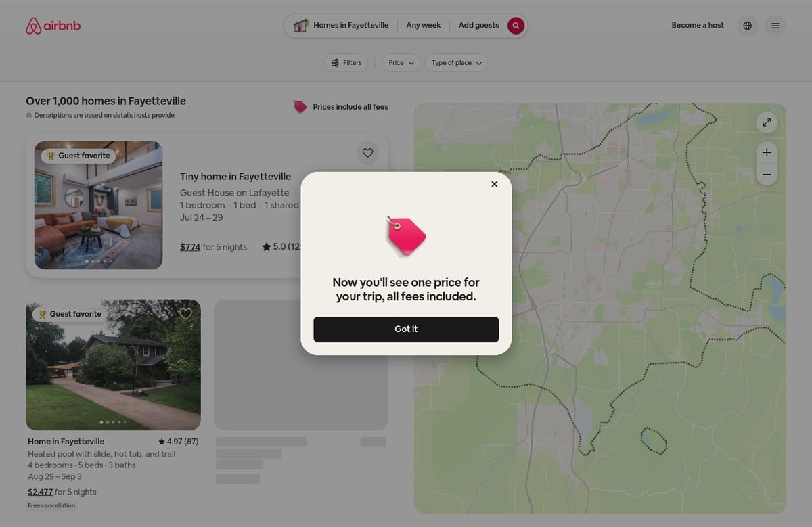Click Descriptions are based on details note
This screenshot has height=527, width=812.
click(x=104, y=115)
